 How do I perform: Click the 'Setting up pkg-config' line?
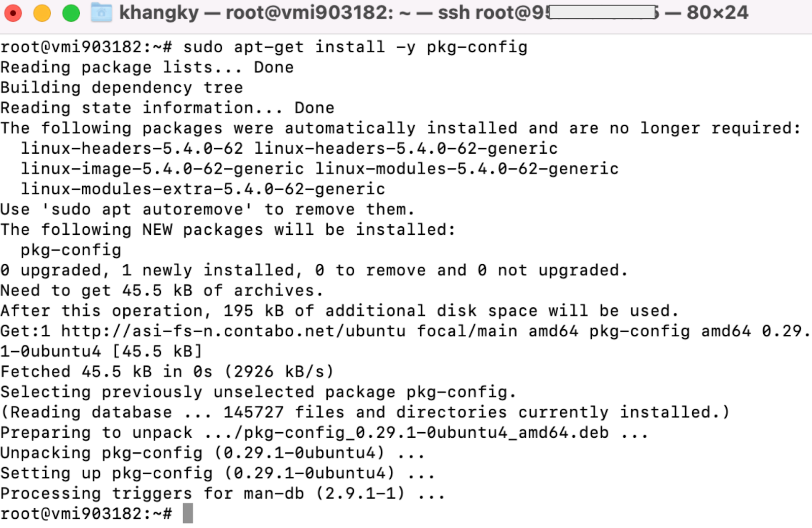click(218, 473)
